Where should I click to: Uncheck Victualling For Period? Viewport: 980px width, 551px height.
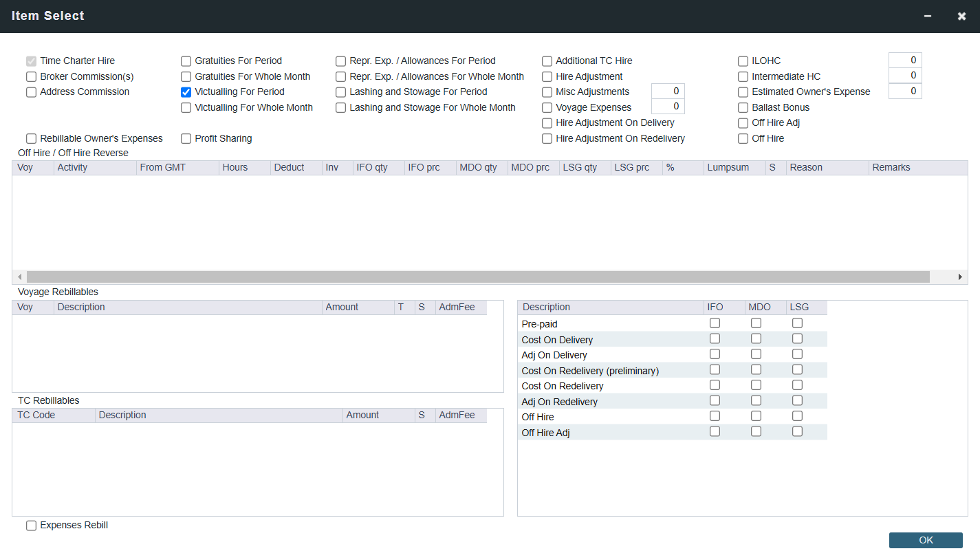[186, 92]
